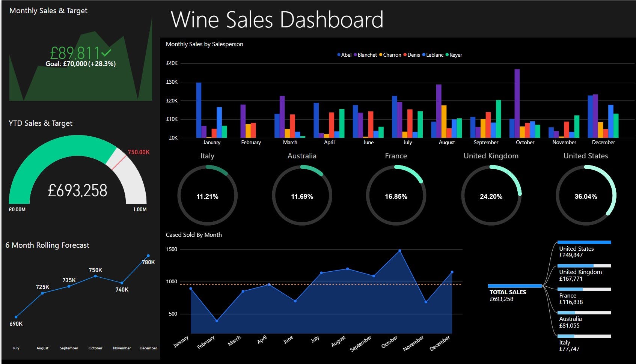
Task: Select the Blanchet legend marker
Action: coord(355,55)
